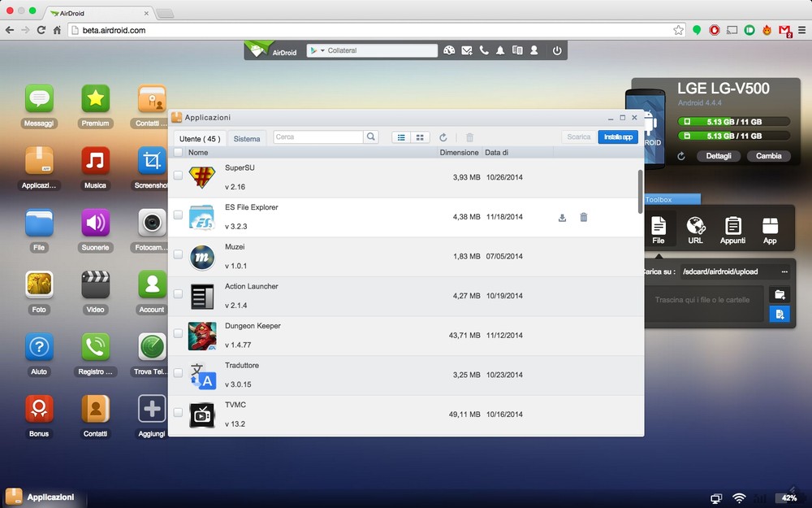
Task: Refresh the applications list
Action: coord(443,137)
